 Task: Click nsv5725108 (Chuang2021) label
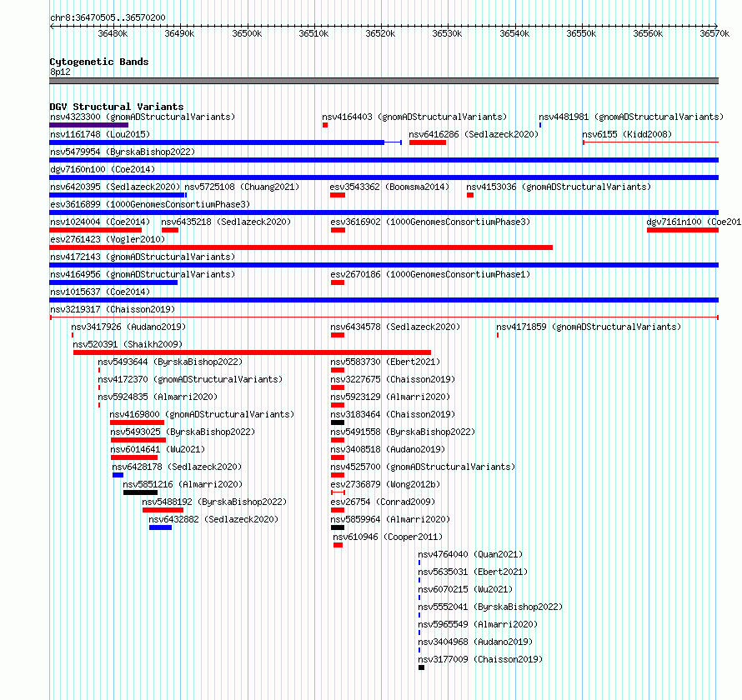(x=242, y=187)
